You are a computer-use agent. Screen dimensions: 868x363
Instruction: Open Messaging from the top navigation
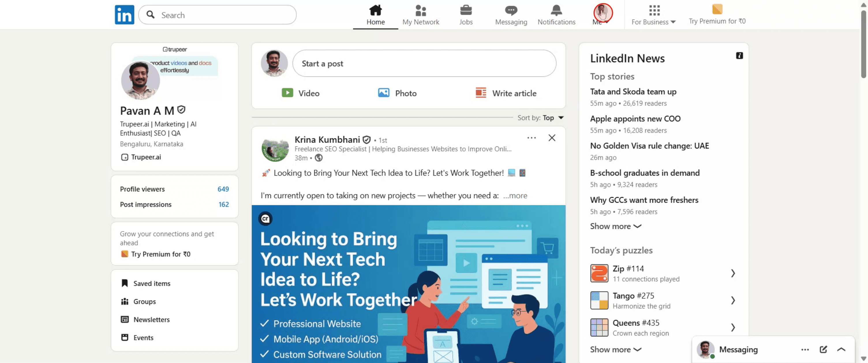[511, 15]
